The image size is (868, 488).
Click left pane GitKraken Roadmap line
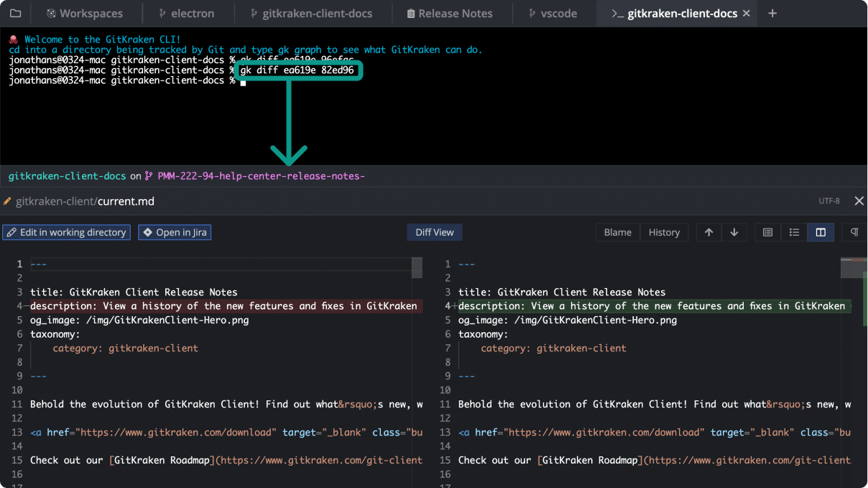pos(226,460)
